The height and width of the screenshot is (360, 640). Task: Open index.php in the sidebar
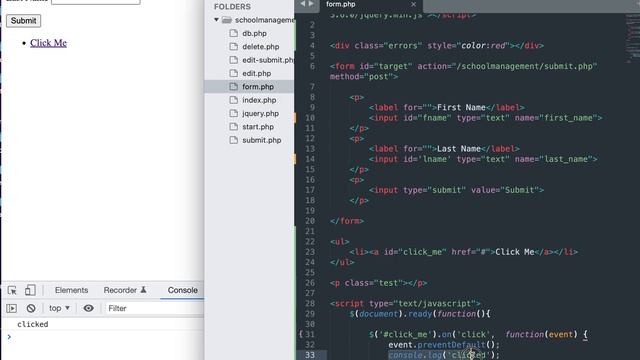[259, 100]
